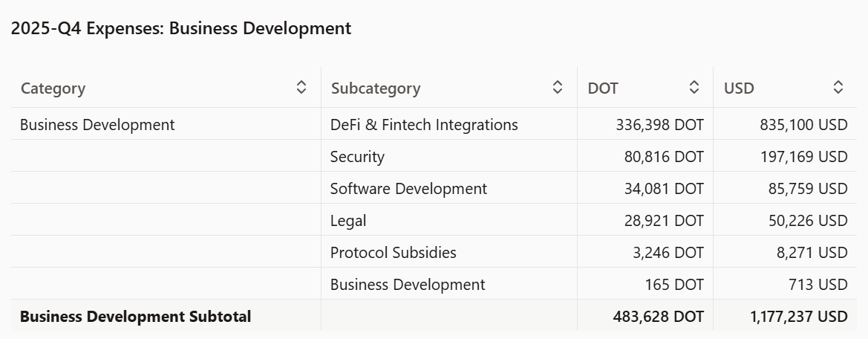Select the Category column header label

pos(53,88)
